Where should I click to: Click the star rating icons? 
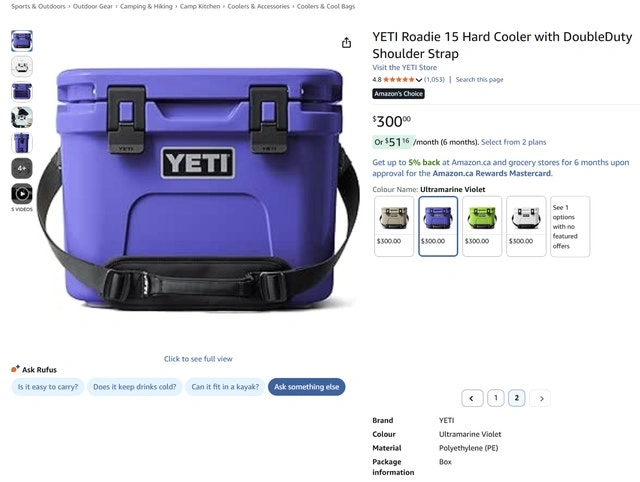(x=398, y=80)
